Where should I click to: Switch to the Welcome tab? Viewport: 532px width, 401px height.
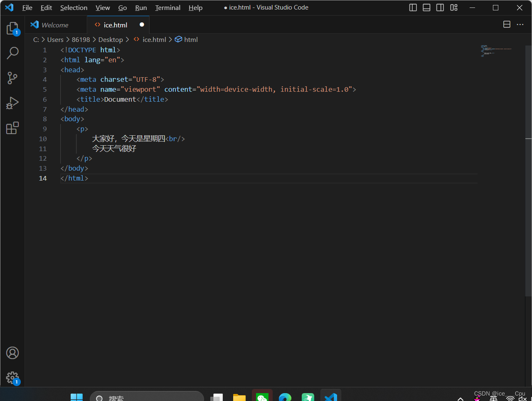56,25
